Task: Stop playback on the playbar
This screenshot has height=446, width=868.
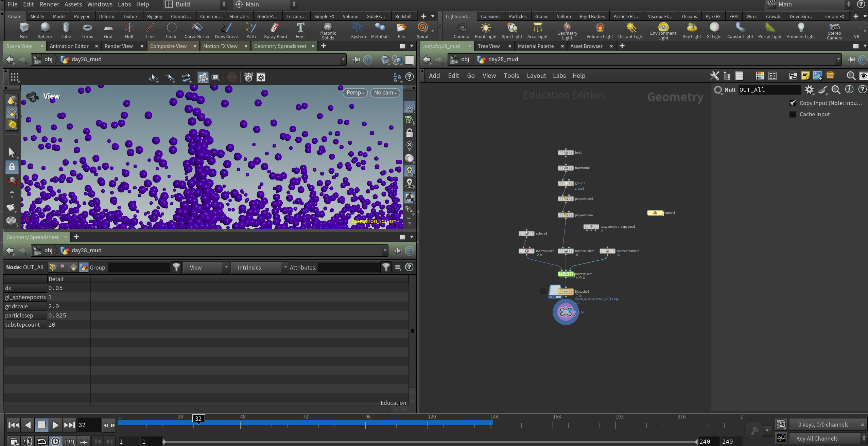Action: point(41,425)
